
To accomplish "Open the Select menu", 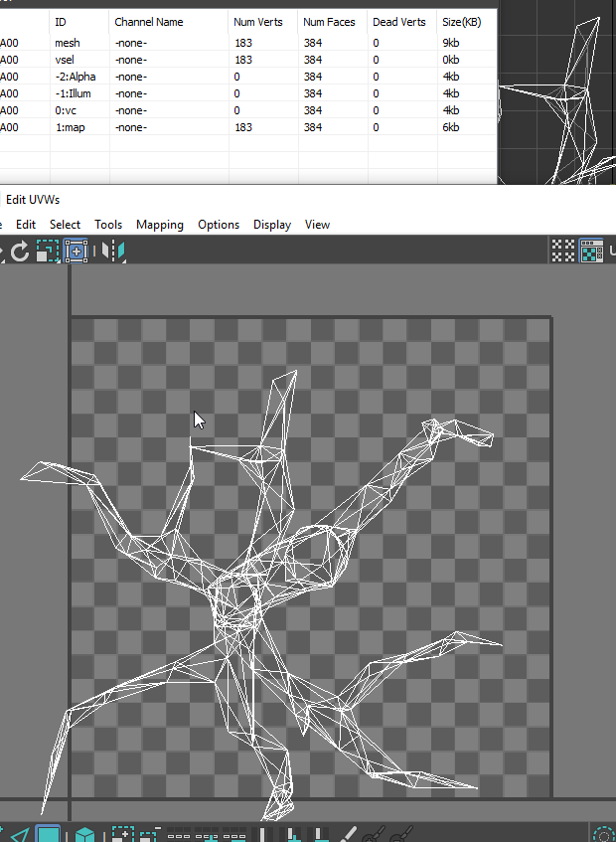I will (x=65, y=225).
